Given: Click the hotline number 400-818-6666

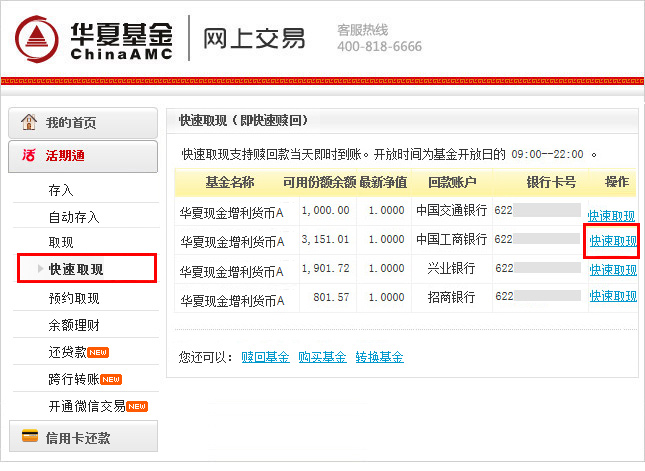Looking at the screenshot, I should [380, 46].
